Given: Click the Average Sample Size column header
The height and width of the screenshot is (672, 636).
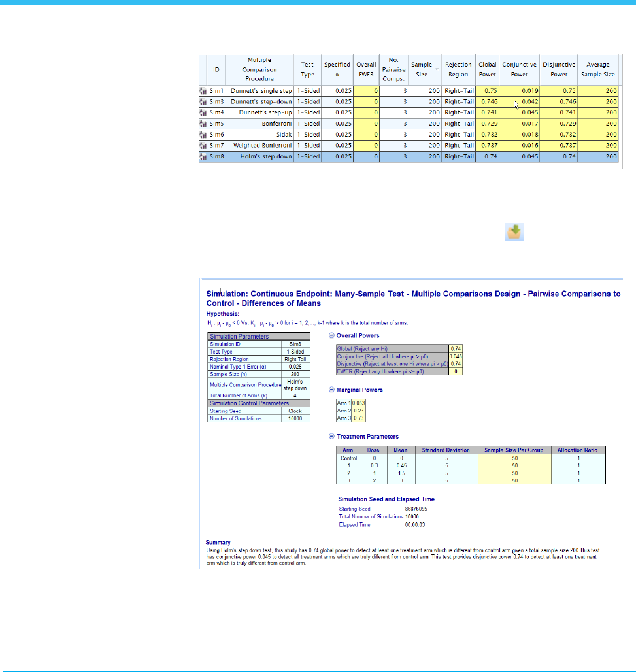Looking at the screenshot, I should 598,69.
